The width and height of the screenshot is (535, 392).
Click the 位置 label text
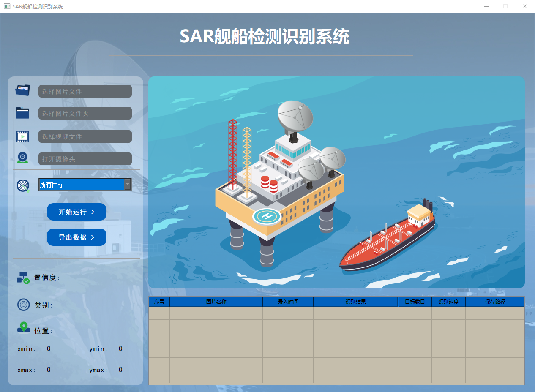pyautogui.click(x=44, y=331)
